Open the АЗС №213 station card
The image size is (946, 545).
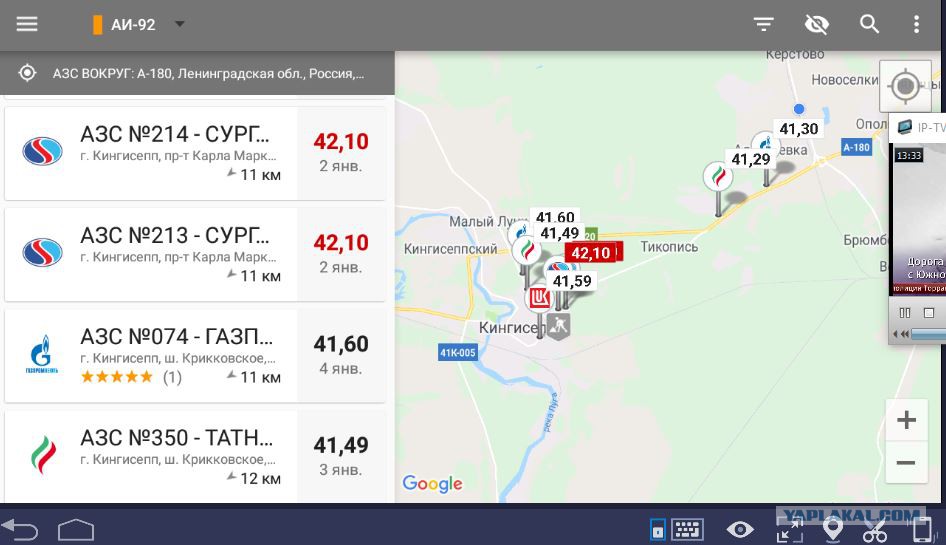click(195, 255)
